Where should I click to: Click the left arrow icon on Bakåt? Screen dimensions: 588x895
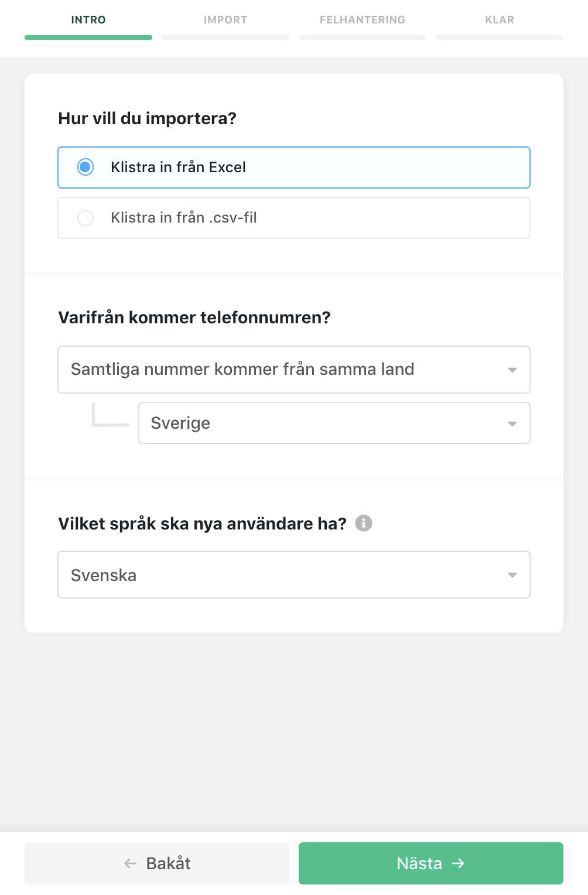point(131,863)
